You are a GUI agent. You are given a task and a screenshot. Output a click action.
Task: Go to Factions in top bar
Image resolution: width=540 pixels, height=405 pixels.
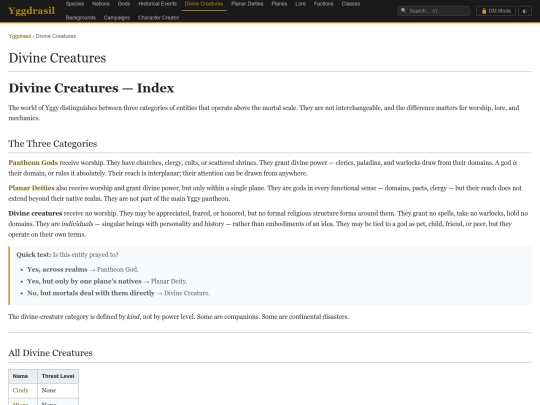point(323,4)
